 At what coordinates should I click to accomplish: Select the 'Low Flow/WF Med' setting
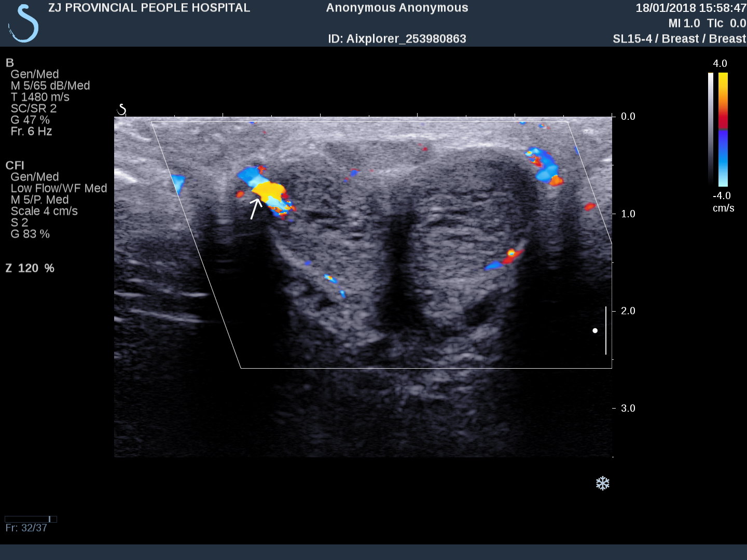pyautogui.click(x=59, y=188)
